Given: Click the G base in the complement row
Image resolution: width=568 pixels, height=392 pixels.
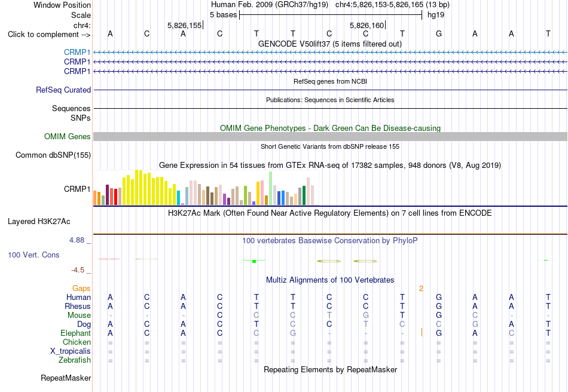Looking at the screenshot, I should (x=439, y=33).
